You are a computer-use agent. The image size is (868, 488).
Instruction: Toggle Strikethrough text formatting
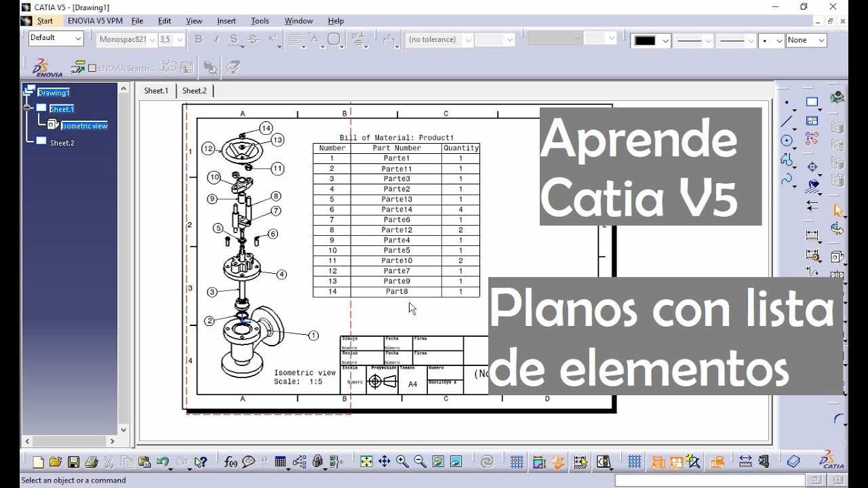(252, 39)
